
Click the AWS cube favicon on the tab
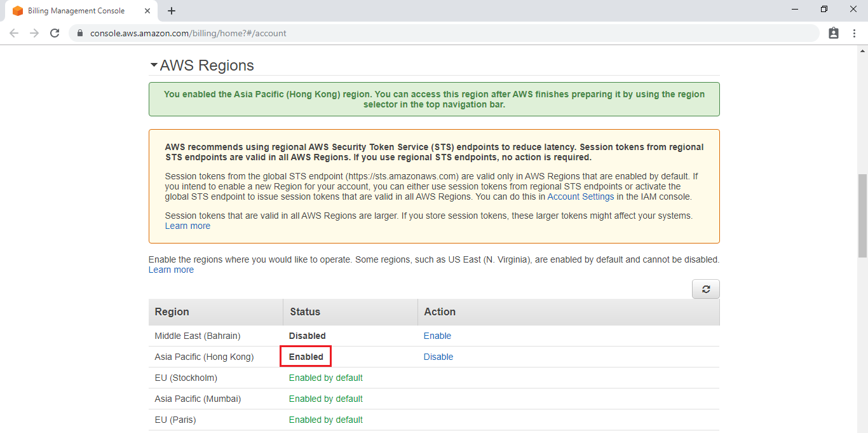point(18,11)
